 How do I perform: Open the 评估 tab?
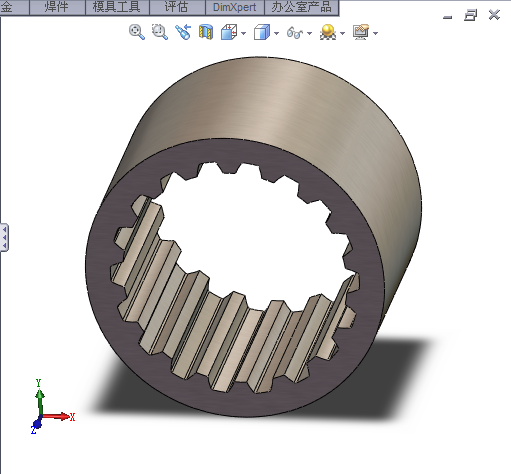(x=177, y=7)
